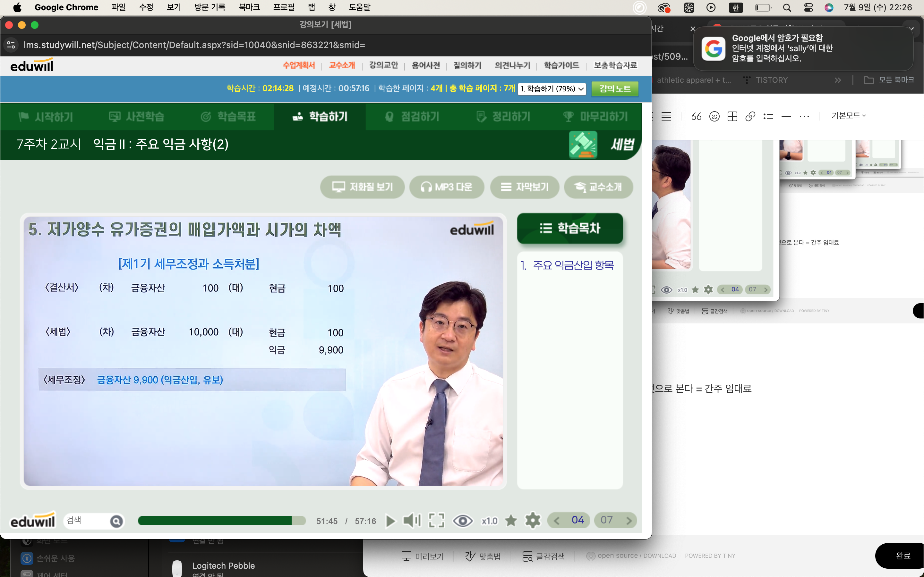Toggle the subtitles with 자막보기 button
This screenshot has height=577, width=924.
pos(525,187)
